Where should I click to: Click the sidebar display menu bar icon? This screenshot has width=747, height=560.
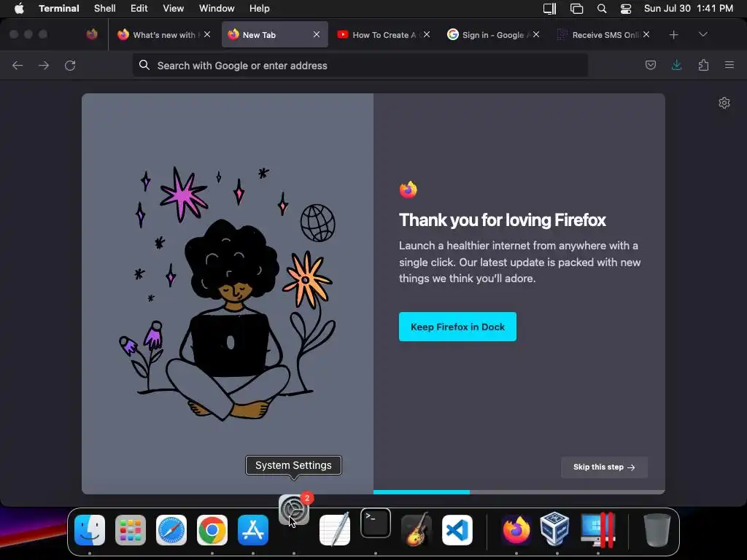click(x=550, y=9)
